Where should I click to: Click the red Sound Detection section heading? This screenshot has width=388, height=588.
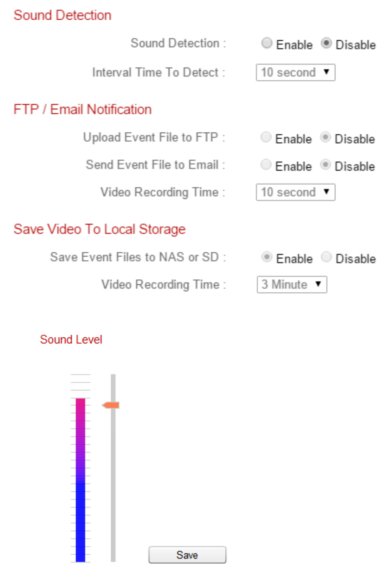click(62, 15)
